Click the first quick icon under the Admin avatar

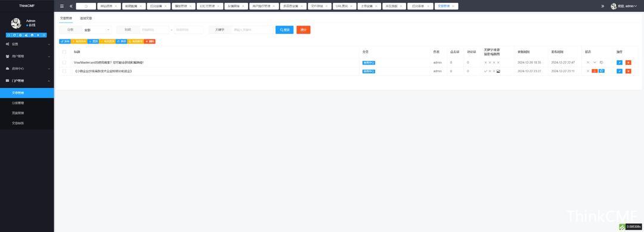click(8, 35)
